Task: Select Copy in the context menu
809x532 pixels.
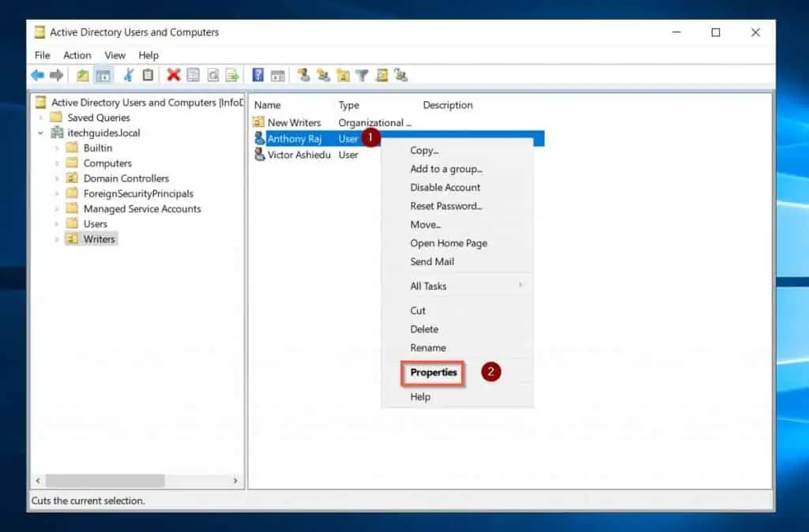Action: (x=424, y=151)
